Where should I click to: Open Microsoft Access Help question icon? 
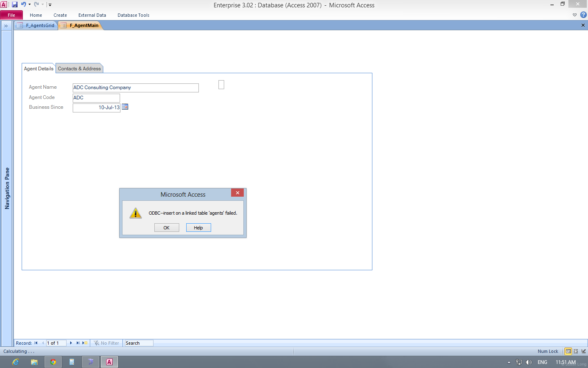[x=583, y=15]
